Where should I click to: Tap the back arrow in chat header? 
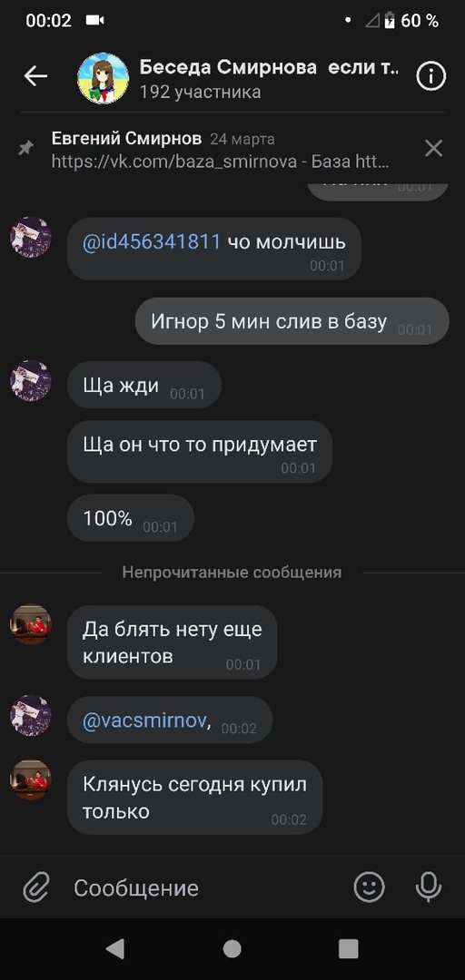pos(35,76)
